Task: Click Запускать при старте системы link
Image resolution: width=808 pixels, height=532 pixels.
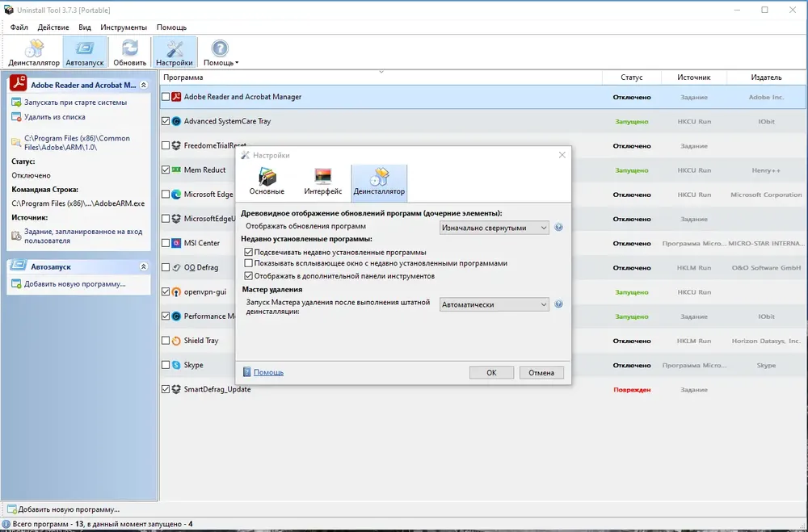Action: tap(75, 103)
